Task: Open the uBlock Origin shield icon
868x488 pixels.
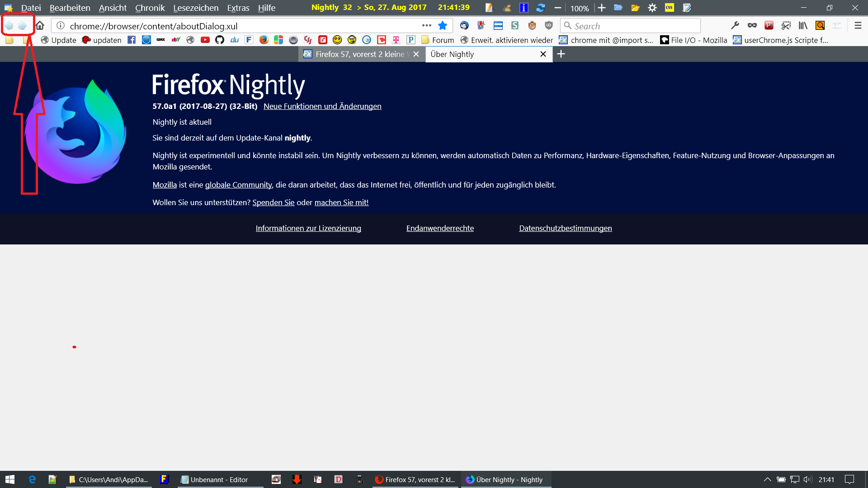Action: (x=549, y=26)
